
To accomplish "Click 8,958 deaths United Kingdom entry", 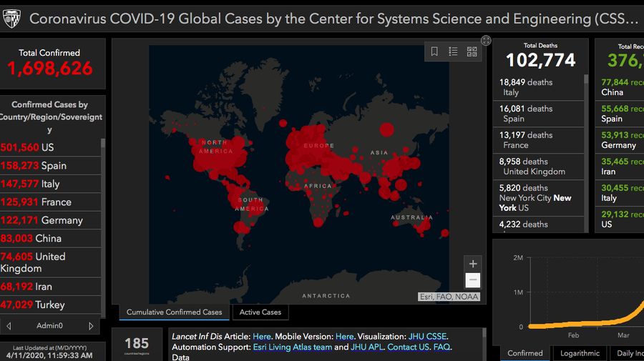I will pos(538,167).
